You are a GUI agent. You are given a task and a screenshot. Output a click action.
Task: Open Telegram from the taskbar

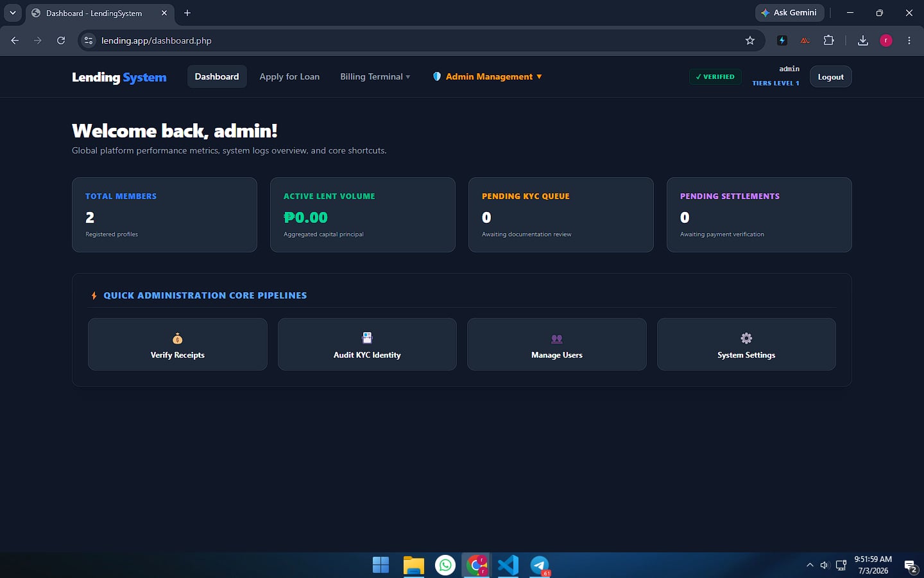(x=540, y=565)
